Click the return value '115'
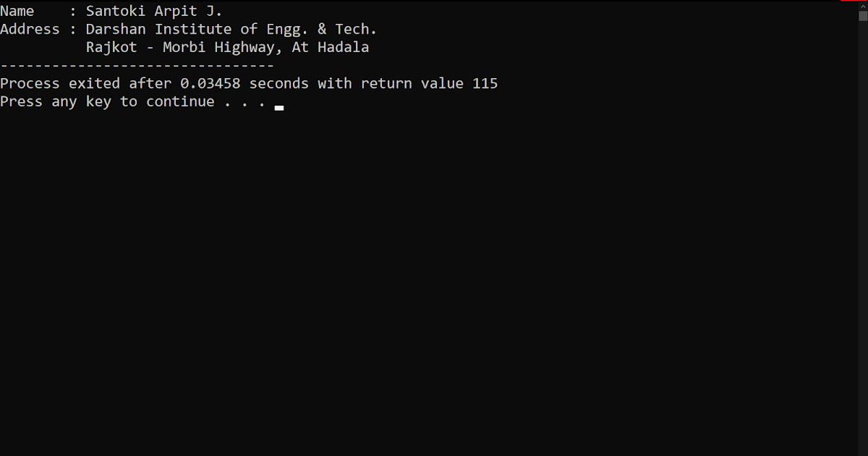This screenshot has width=868, height=456. click(x=485, y=84)
